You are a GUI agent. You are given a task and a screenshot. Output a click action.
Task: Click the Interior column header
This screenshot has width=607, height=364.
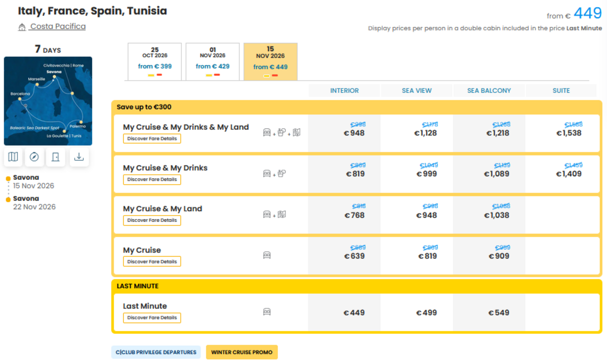[x=344, y=91]
